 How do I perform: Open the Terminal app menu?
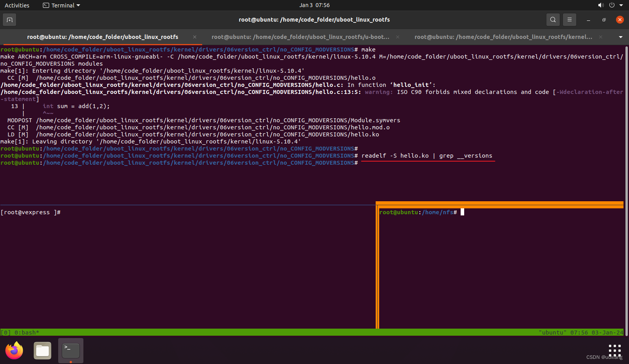click(61, 5)
